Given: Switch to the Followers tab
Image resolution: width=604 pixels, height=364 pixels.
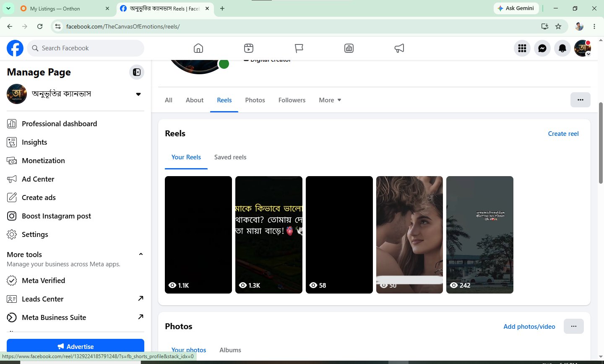Looking at the screenshot, I should [292, 100].
